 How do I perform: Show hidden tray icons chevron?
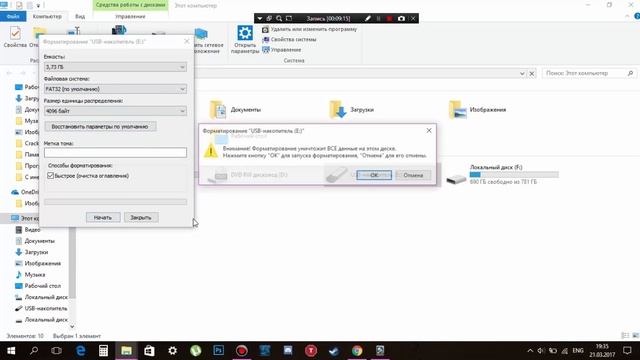click(x=530, y=351)
